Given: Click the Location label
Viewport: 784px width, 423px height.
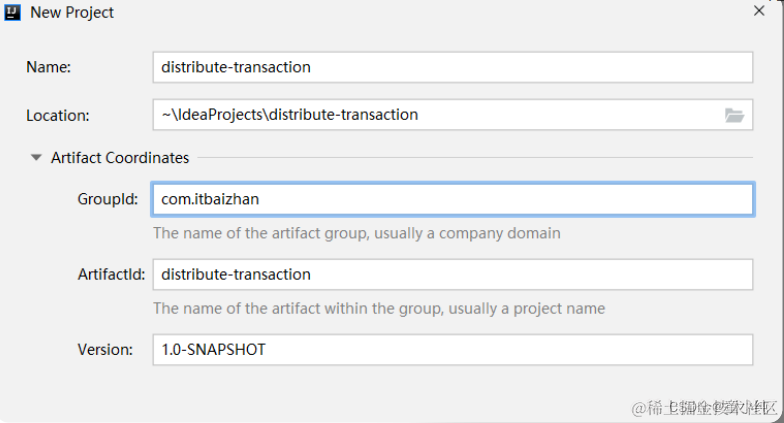Looking at the screenshot, I should [x=58, y=115].
